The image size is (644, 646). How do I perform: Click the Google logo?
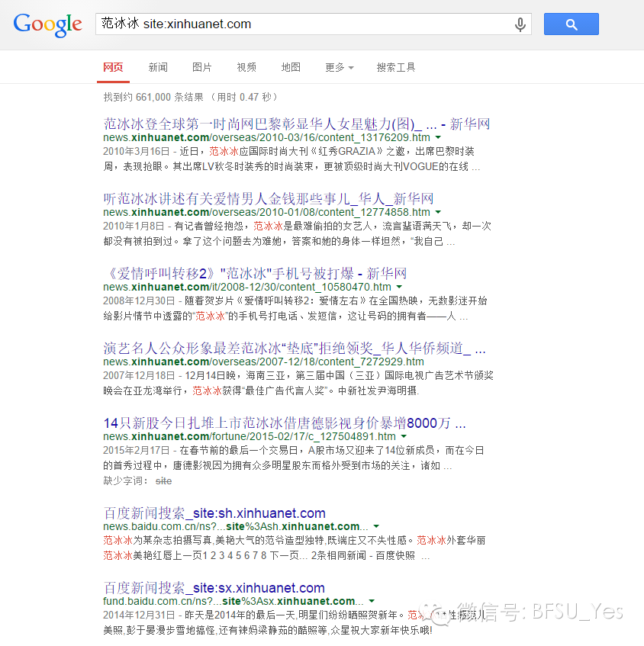pos(48,24)
